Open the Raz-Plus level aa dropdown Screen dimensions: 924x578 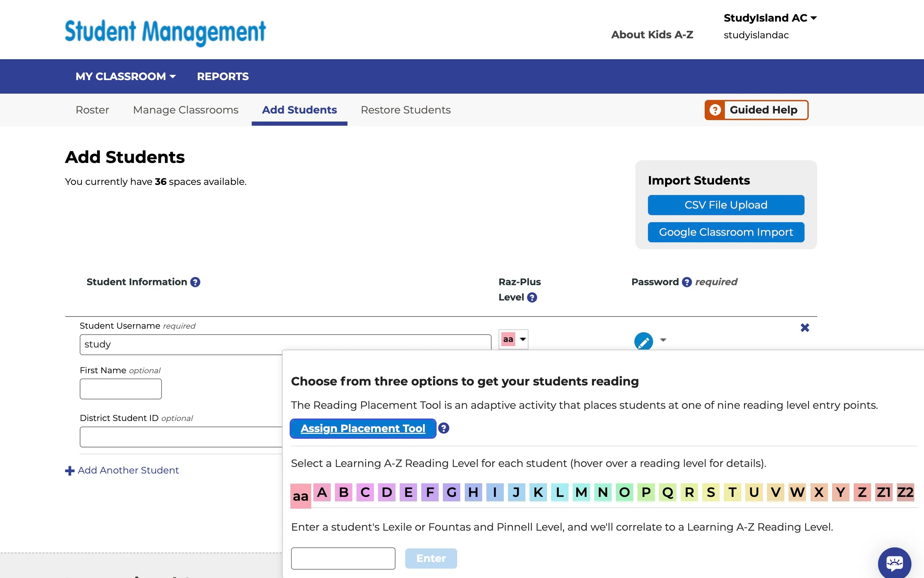pos(513,339)
